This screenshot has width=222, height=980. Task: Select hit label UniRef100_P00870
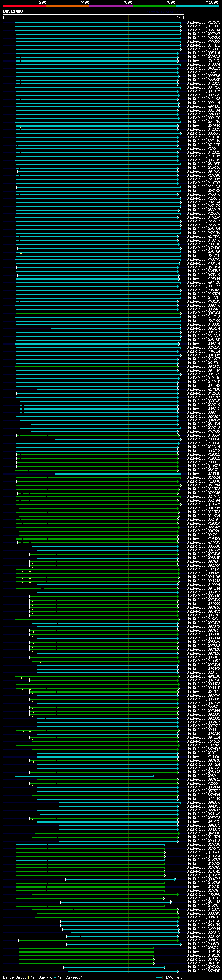click(x=203, y=944)
